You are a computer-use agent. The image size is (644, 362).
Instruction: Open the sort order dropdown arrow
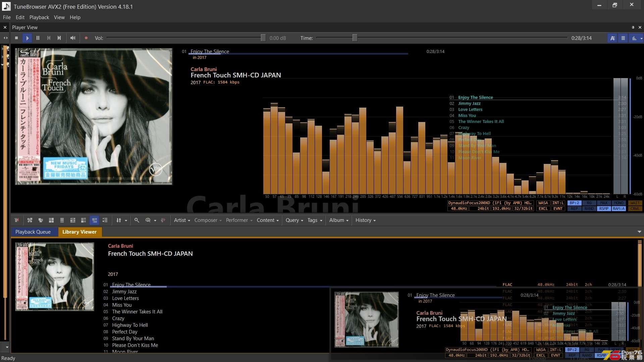pyautogui.click(x=126, y=221)
